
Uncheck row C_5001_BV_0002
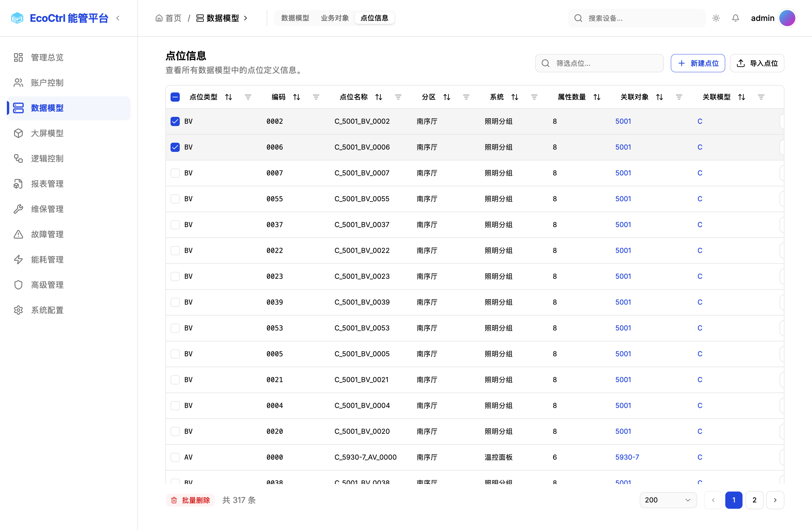pyautogui.click(x=175, y=121)
